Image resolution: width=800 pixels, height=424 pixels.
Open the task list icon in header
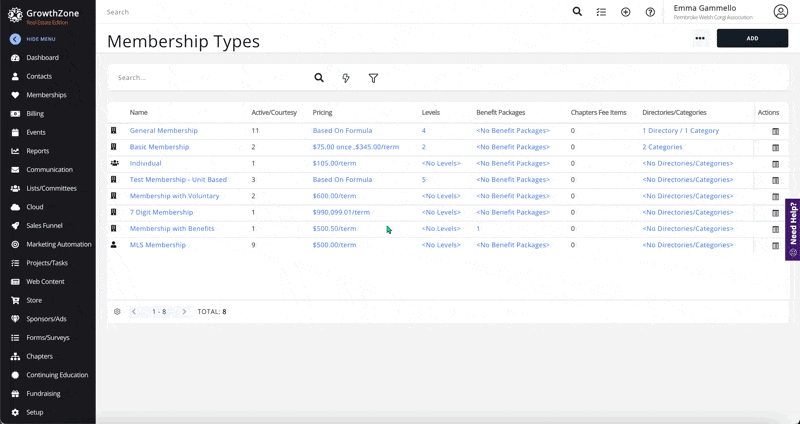pyautogui.click(x=601, y=12)
